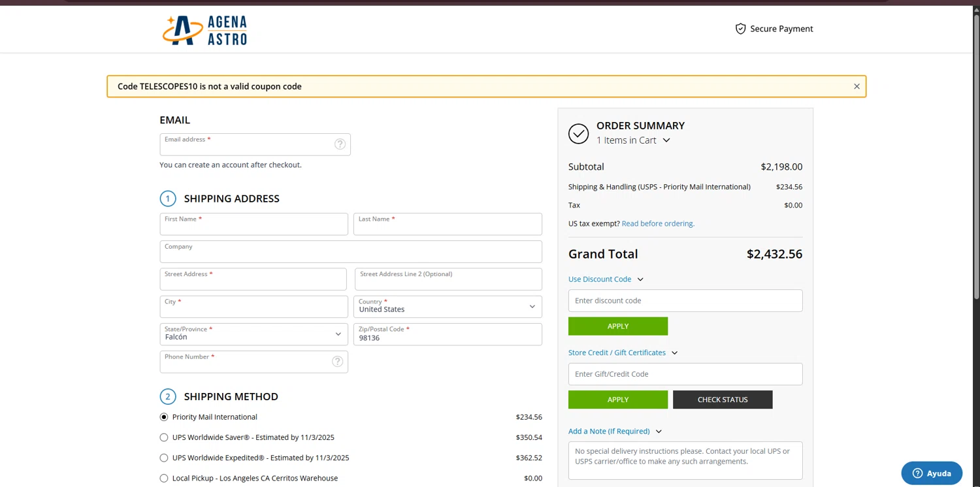Open the Country dropdown
980x487 pixels.
448,307
